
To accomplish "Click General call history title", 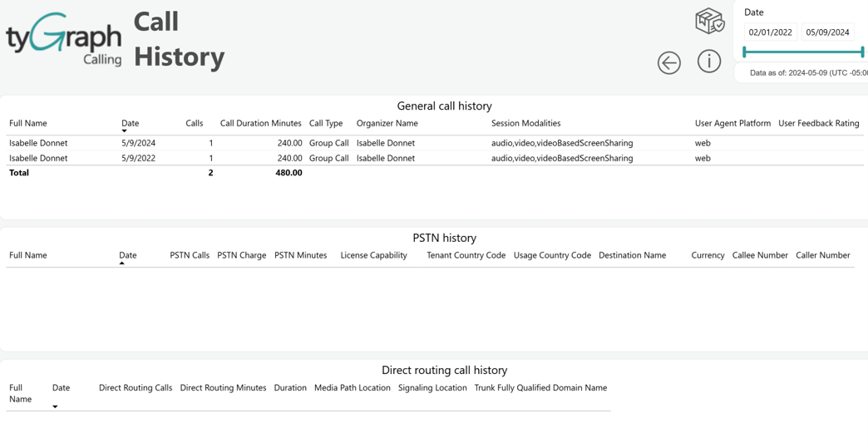I will 444,106.
